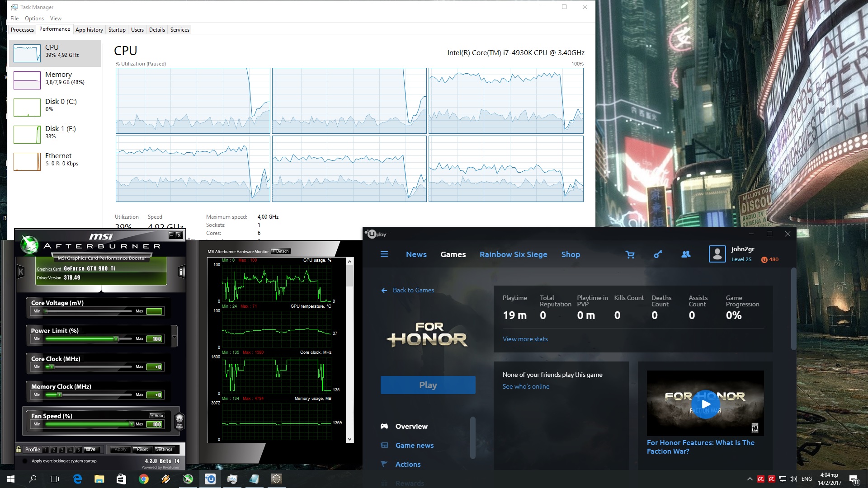Show hidden system tray icons
868x488 pixels.
coord(750,479)
